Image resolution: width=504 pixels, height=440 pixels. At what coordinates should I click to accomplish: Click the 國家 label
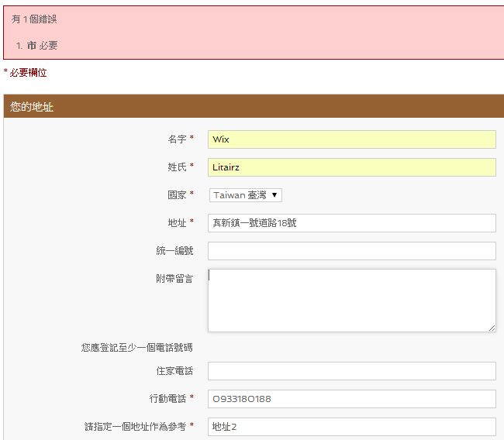coord(177,194)
